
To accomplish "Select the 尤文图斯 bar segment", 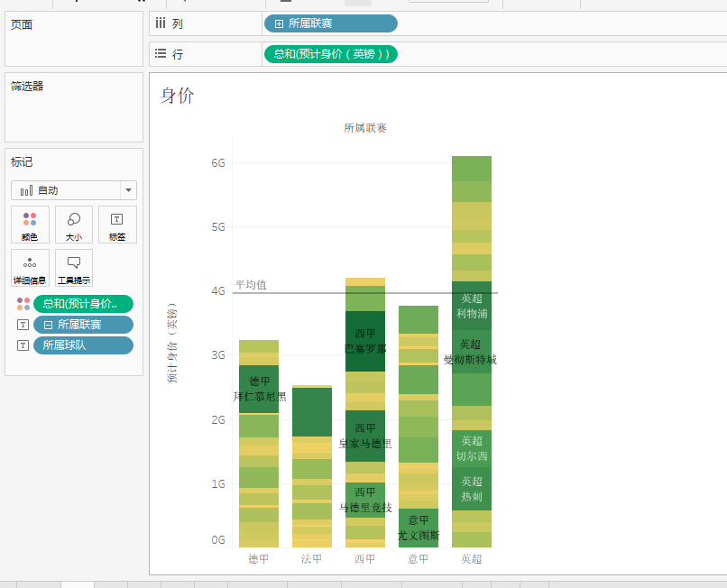I will [419, 528].
